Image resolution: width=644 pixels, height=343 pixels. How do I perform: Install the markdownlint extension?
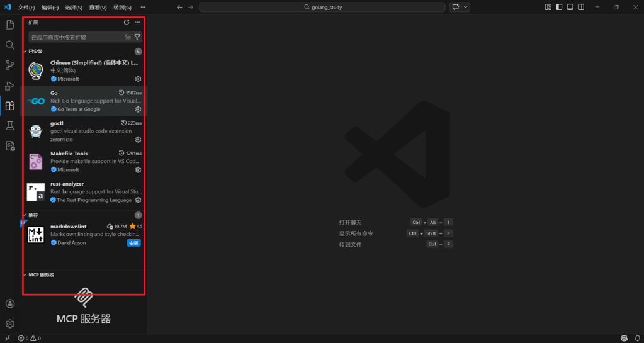[133, 243]
